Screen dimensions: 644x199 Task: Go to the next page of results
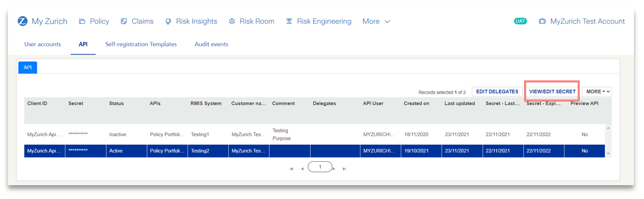coord(334,169)
